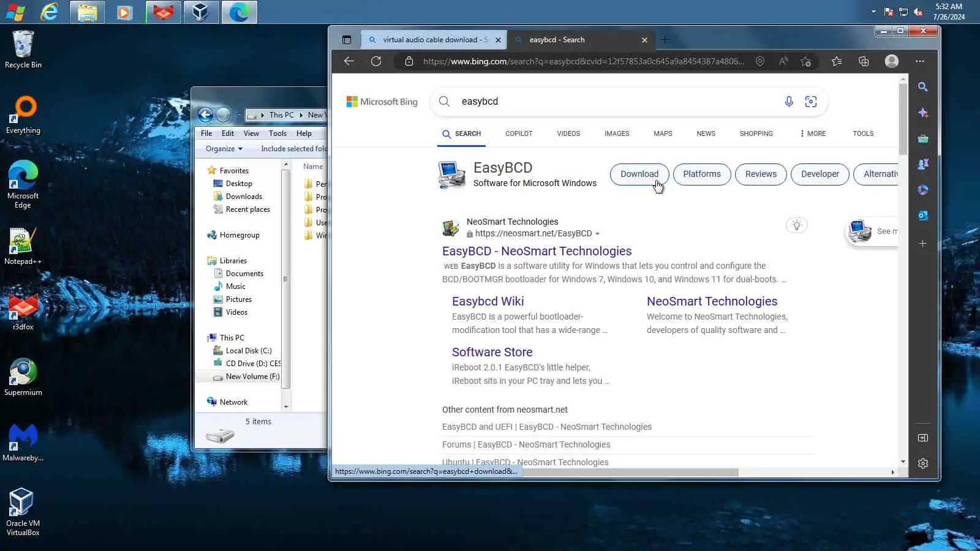
Task: Click the volume icon in system tray
Action: 918,12
